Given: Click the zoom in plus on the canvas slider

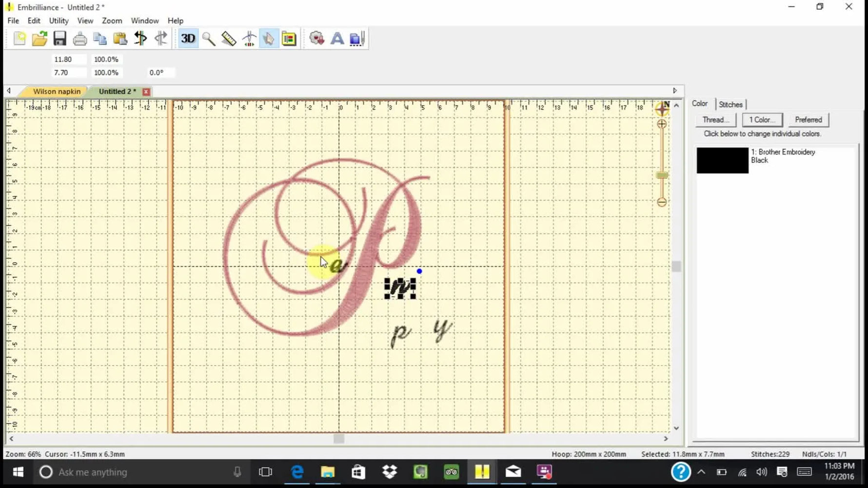Looking at the screenshot, I should pos(662,124).
